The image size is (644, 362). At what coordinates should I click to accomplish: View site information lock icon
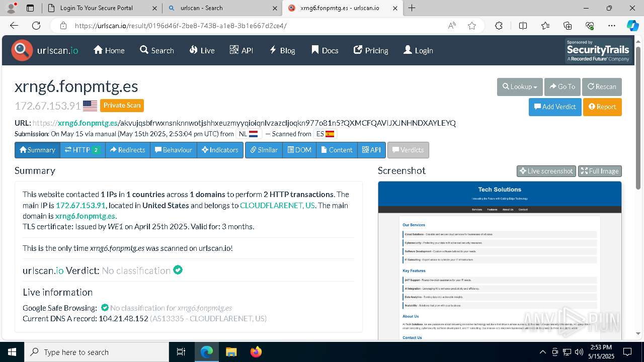tap(63, 26)
